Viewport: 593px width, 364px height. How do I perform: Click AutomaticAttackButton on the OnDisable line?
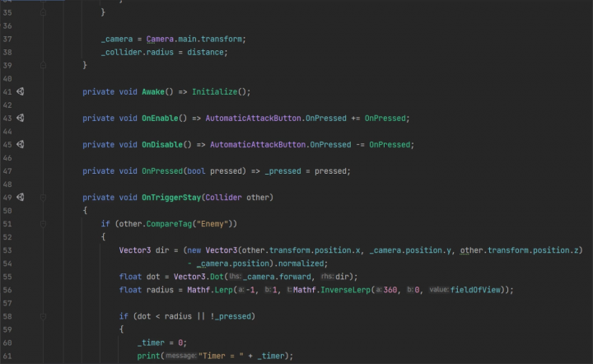258,145
